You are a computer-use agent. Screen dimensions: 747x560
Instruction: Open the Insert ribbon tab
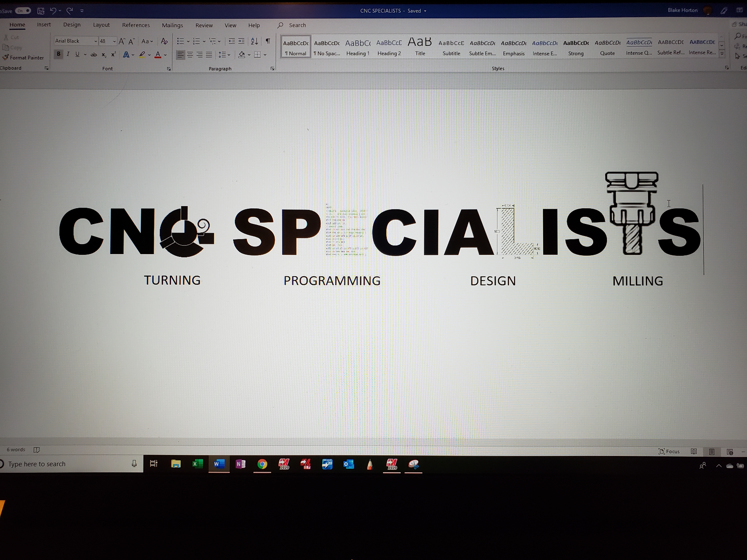tap(44, 25)
